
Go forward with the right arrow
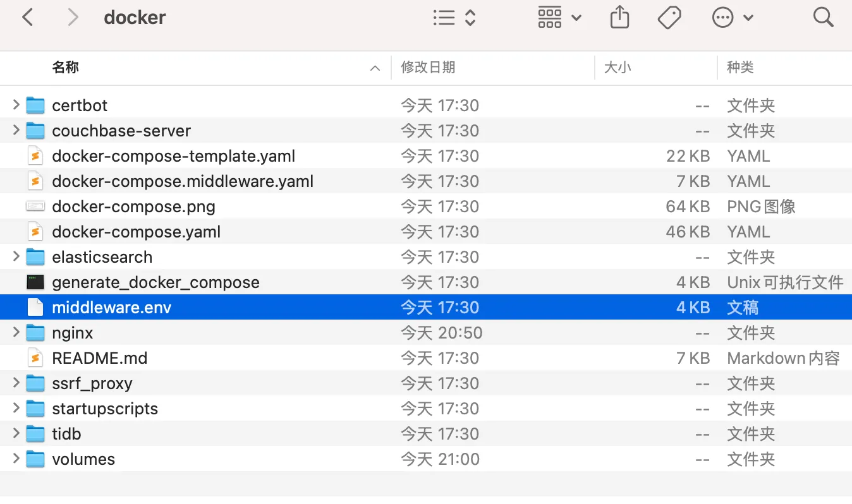click(73, 17)
